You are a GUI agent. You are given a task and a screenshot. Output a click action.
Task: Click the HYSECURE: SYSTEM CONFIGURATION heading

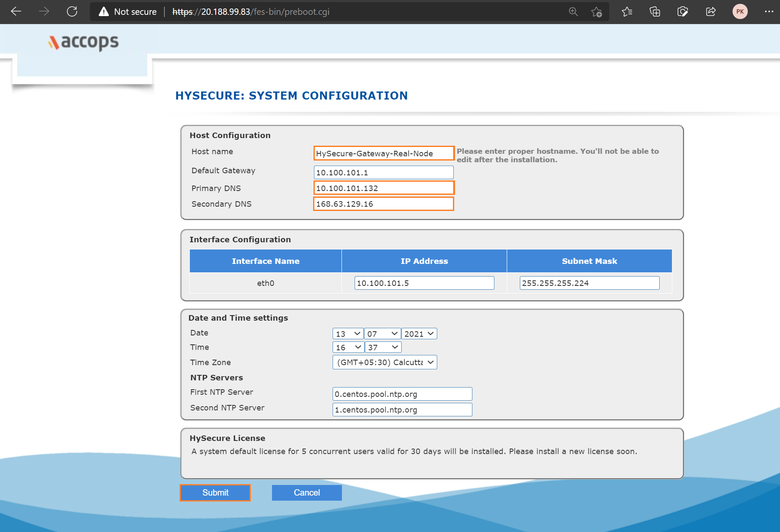[x=291, y=96]
